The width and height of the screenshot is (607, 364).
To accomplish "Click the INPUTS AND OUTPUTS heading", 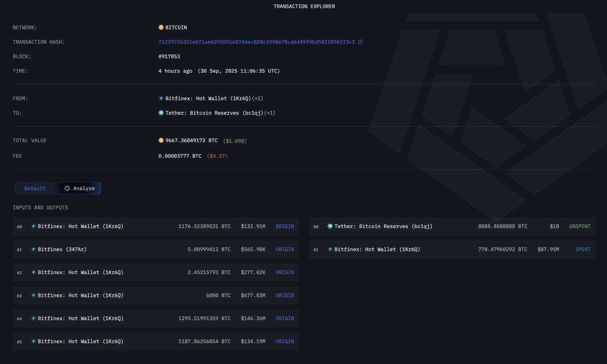I will [40, 208].
